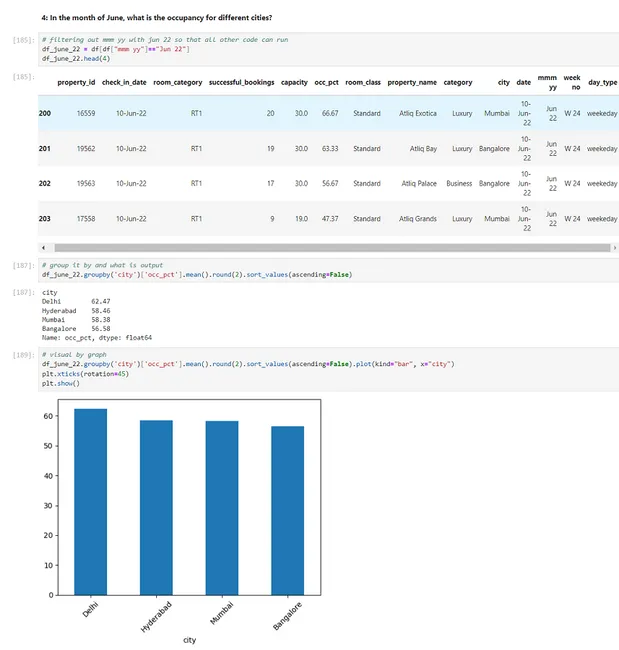Viewport: 619px width, 650px height.
Task: Click the day_type column header
Action: pos(602,82)
